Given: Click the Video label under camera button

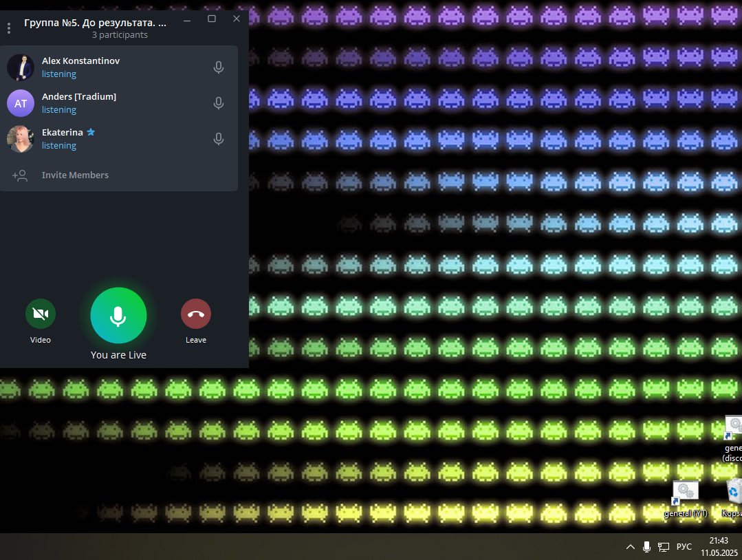Looking at the screenshot, I should point(40,340).
